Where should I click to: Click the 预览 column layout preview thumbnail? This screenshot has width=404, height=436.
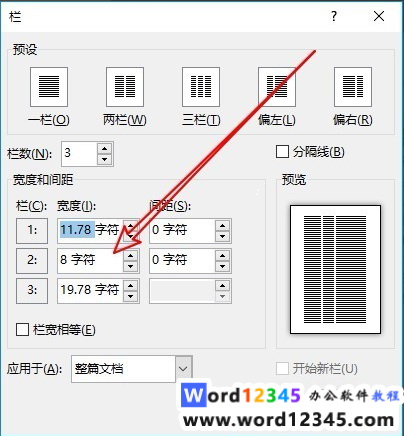point(335,269)
